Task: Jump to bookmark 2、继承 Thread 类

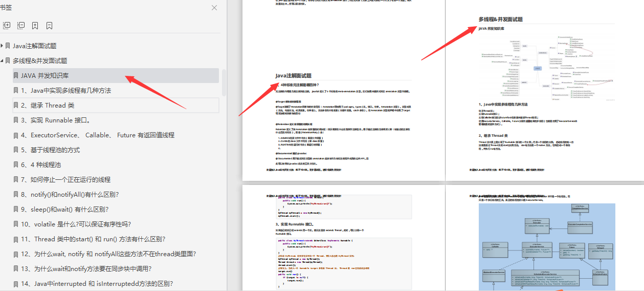Action: [116, 105]
